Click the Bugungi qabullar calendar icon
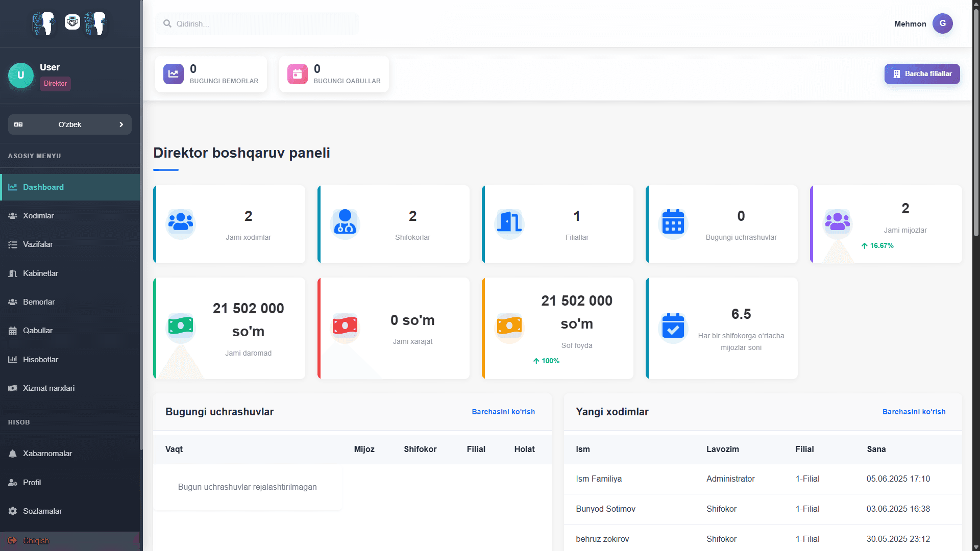This screenshot has height=551, width=980. coord(298,74)
